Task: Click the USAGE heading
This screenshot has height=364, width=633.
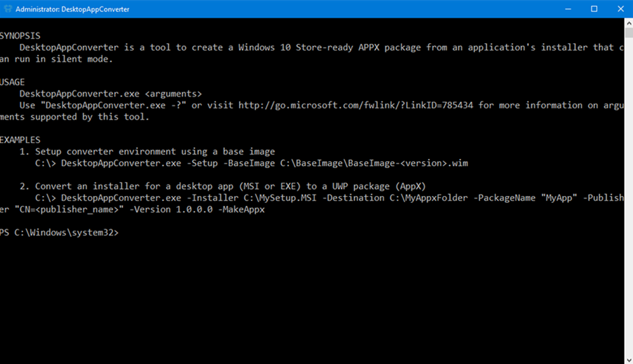Action: tap(13, 82)
